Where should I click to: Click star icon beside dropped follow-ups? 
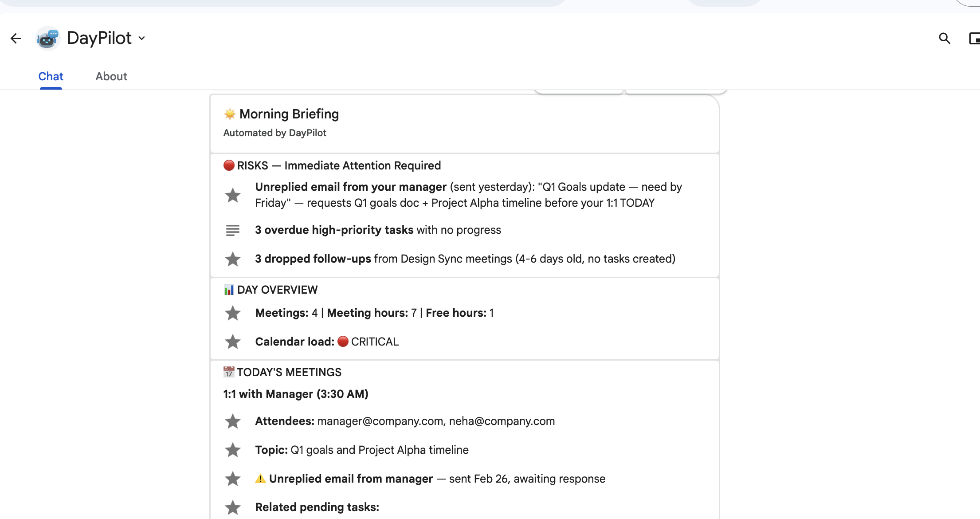(232, 259)
